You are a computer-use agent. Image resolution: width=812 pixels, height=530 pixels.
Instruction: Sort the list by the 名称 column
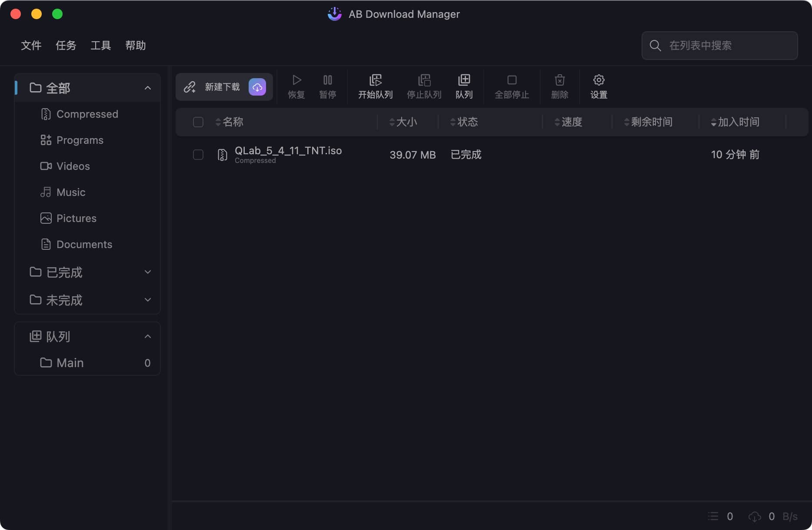pyautogui.click(x=230, y=122)
